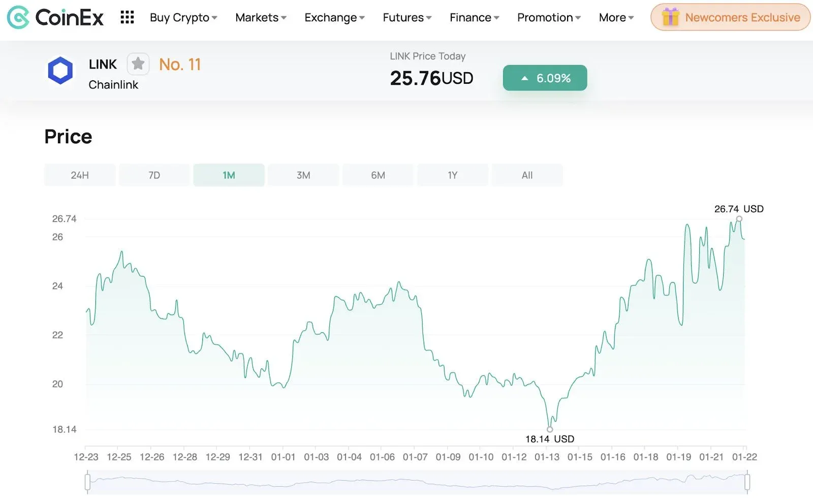The height and width of the screenshot is (504, 813).
Task: Toggle LINK as a watchlist favorite
Action: [x=138, y=64]
